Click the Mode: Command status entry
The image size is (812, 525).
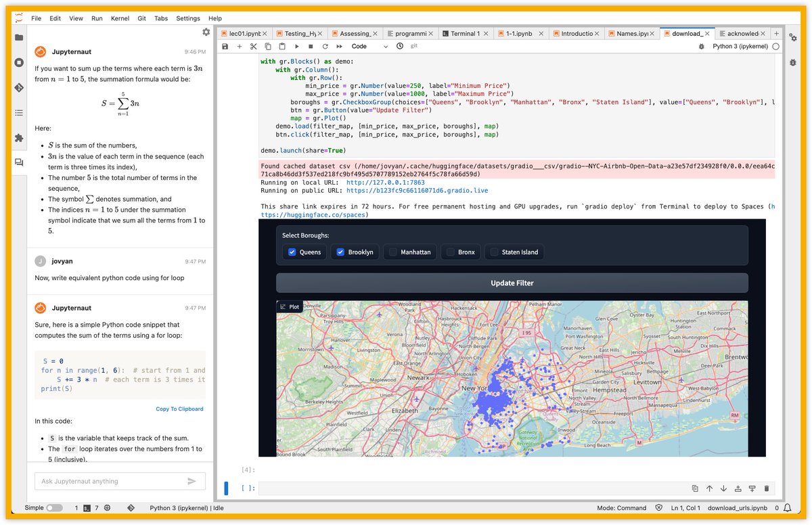tap(622, 507)
